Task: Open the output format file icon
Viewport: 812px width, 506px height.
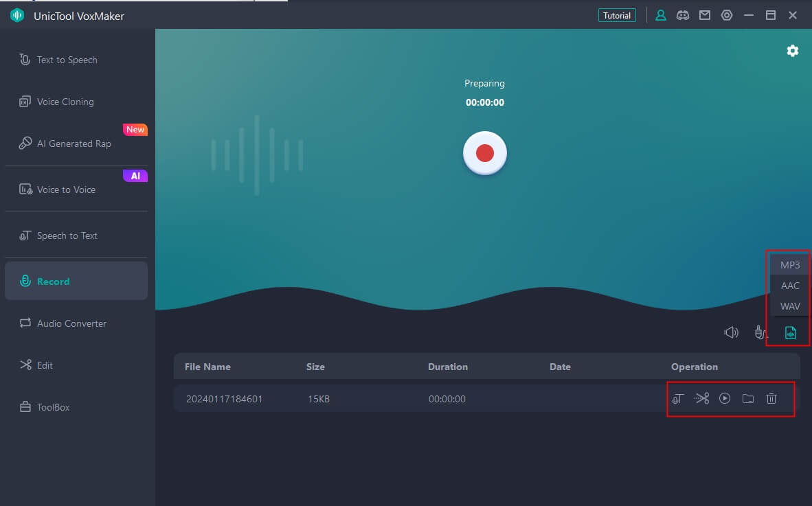Action: (790, 333)
